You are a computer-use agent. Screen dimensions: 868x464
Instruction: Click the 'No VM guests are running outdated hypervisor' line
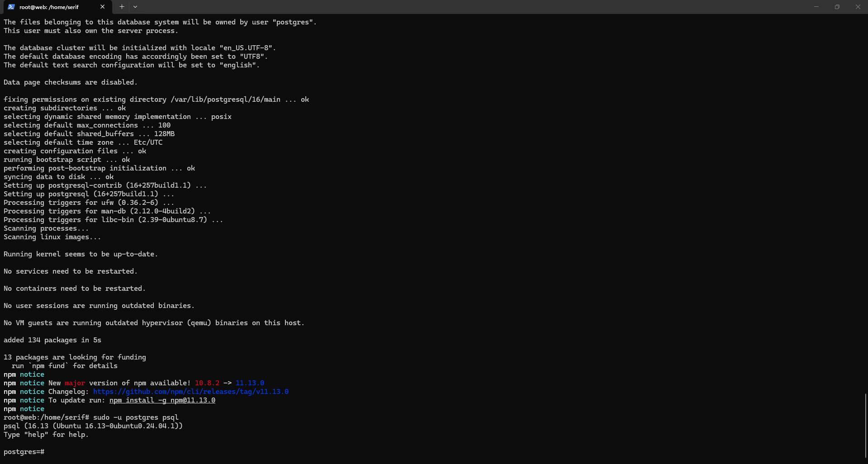point(154,323)
